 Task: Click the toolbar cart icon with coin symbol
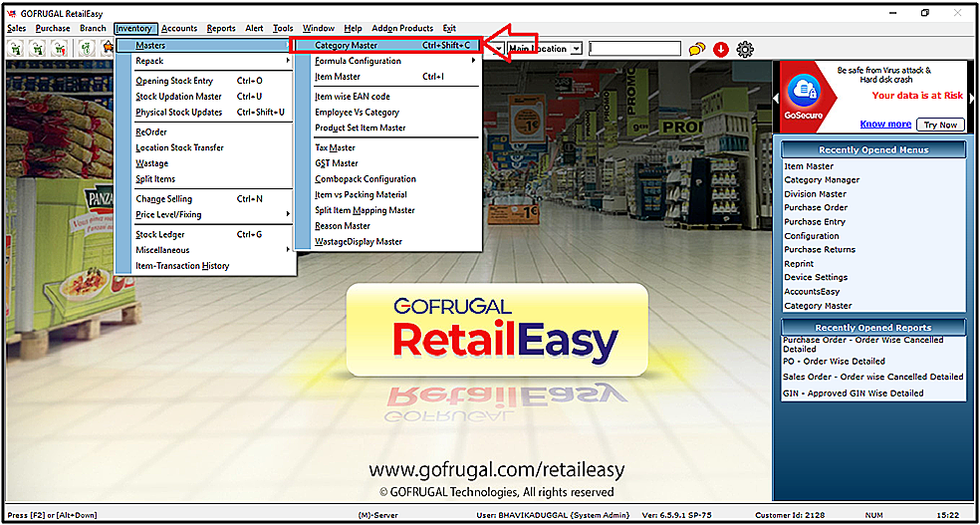[87, 48]
